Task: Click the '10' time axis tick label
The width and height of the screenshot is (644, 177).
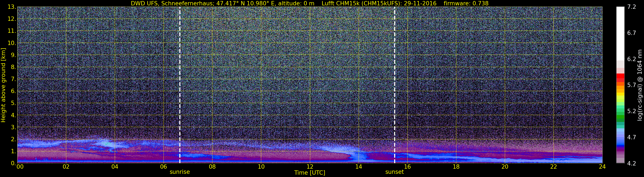Action: tap(261, 167)
